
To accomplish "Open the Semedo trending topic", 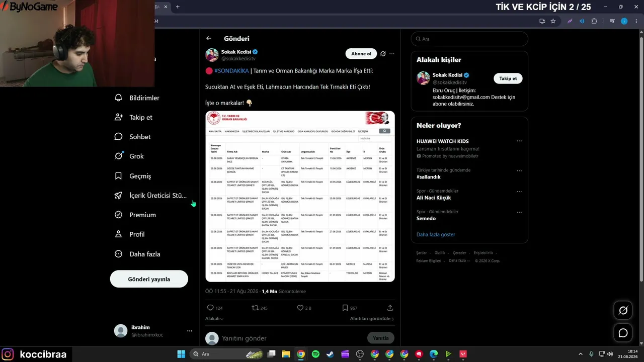I will 426,219.
